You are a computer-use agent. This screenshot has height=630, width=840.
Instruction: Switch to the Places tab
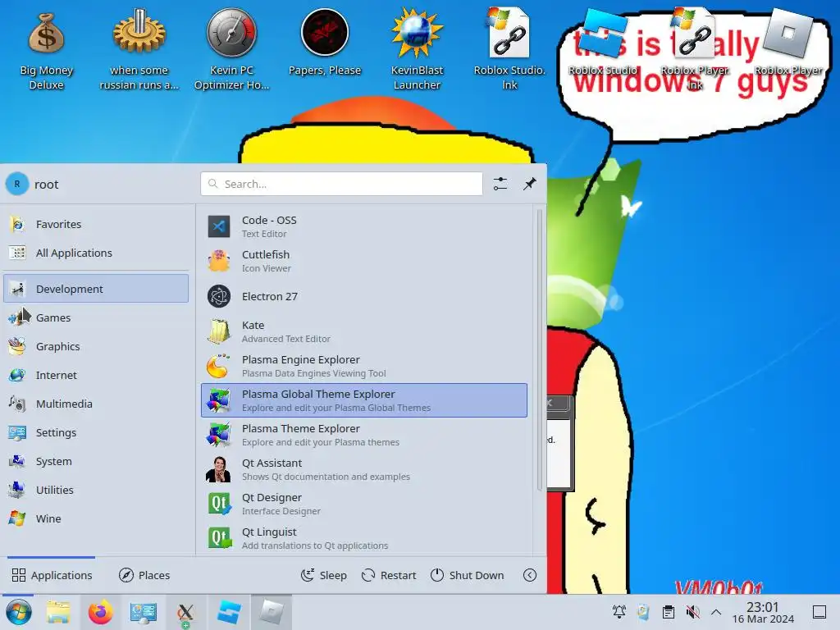144,575
